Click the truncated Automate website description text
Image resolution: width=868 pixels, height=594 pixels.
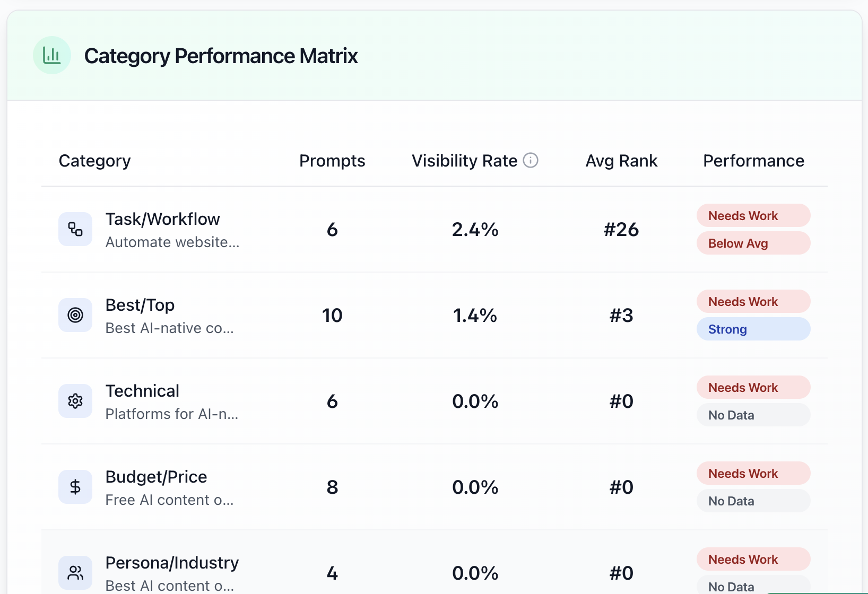(x=172, y=242)
